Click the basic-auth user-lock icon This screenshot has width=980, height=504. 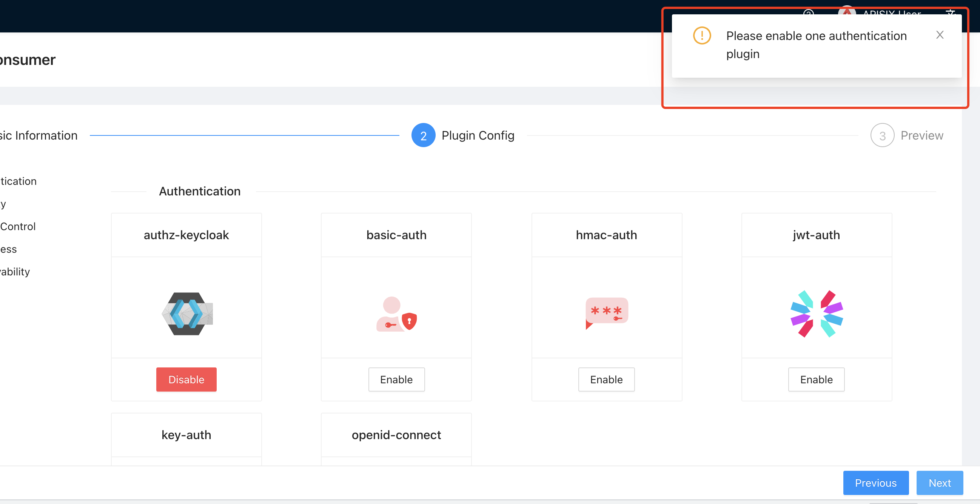pyautogui.click(x=396, y=315)
